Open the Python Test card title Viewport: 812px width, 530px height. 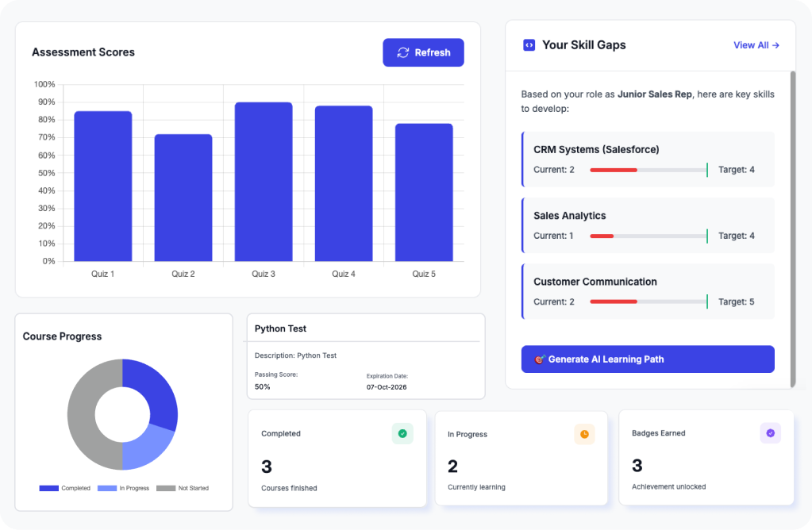click(x=281, y=328)
